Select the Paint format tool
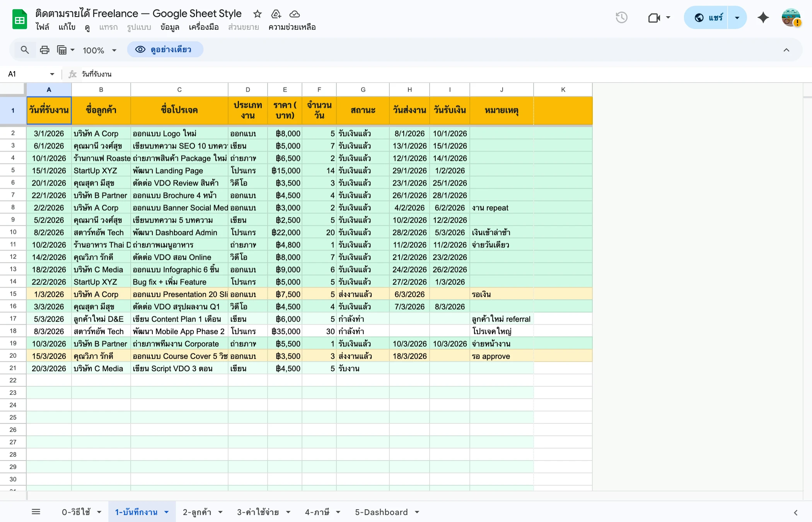Image resolution: width=812 pixels, height=522 pixels. click(63, 49)
